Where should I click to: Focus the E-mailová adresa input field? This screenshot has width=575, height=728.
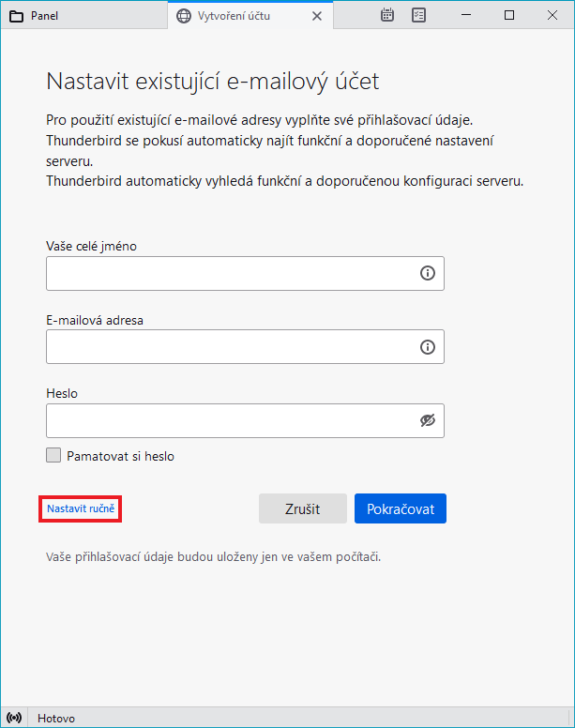230,347
